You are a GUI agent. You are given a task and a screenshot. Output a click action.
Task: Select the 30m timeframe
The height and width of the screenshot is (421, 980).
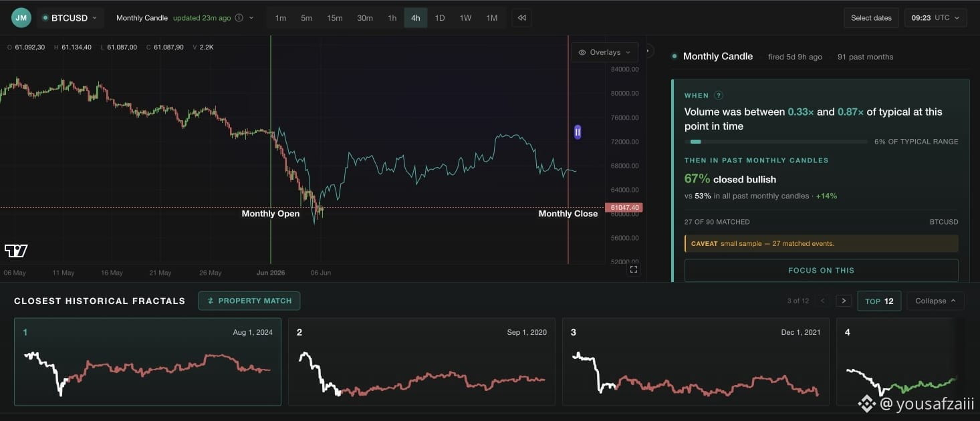click(365, 18)
